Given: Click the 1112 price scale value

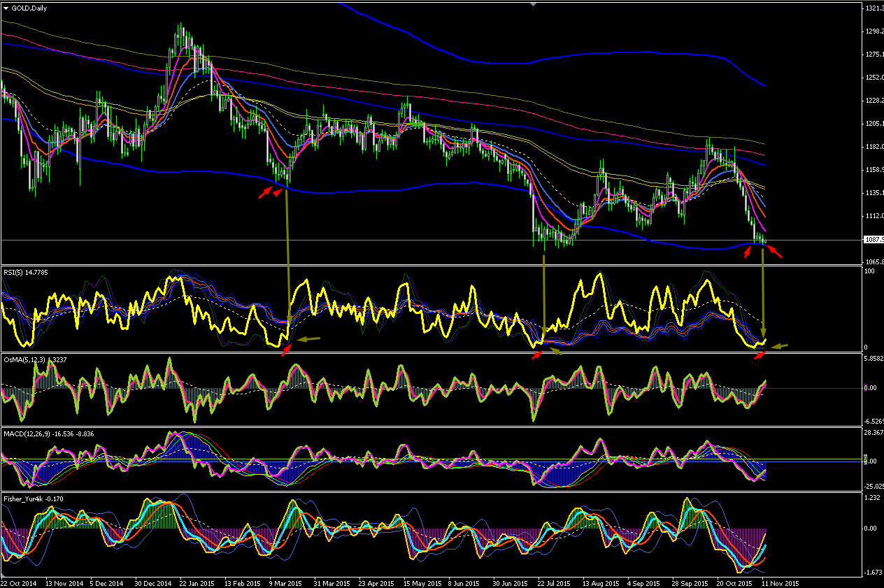Looking at the screenshot, I should [874, 216].
